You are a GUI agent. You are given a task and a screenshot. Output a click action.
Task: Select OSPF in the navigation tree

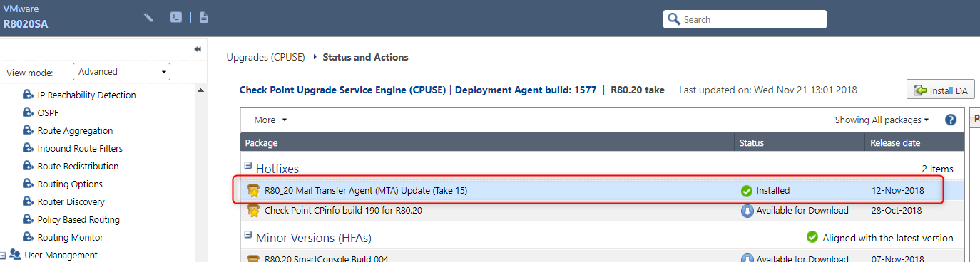coord(49,112)
